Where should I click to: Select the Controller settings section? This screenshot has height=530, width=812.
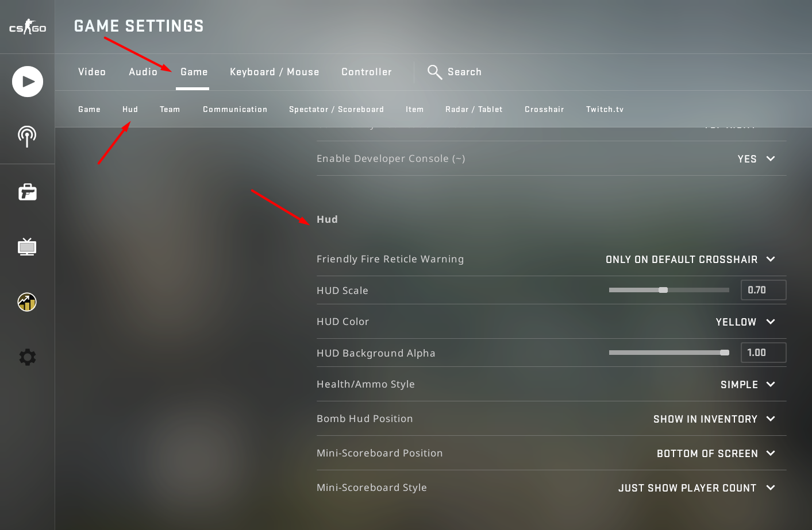pos(366,72)
